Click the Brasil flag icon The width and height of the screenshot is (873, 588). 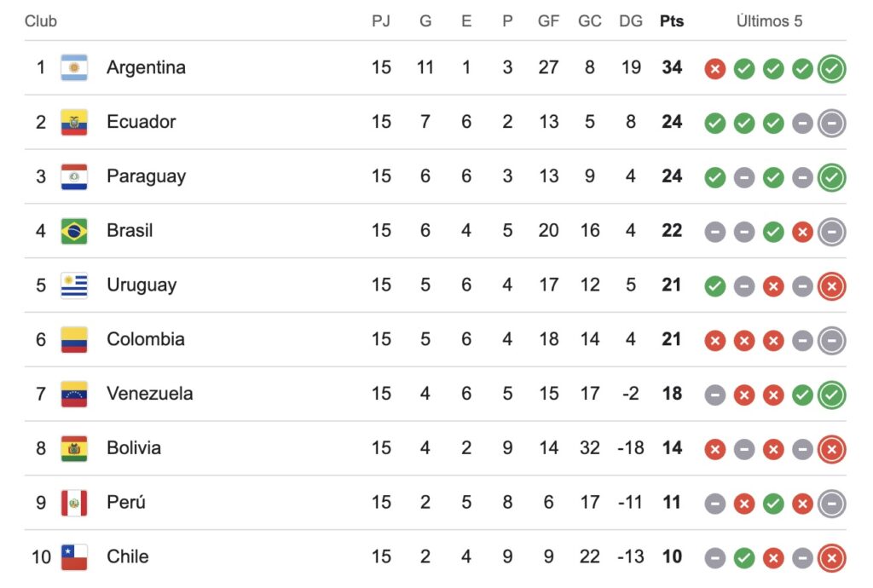74,231
